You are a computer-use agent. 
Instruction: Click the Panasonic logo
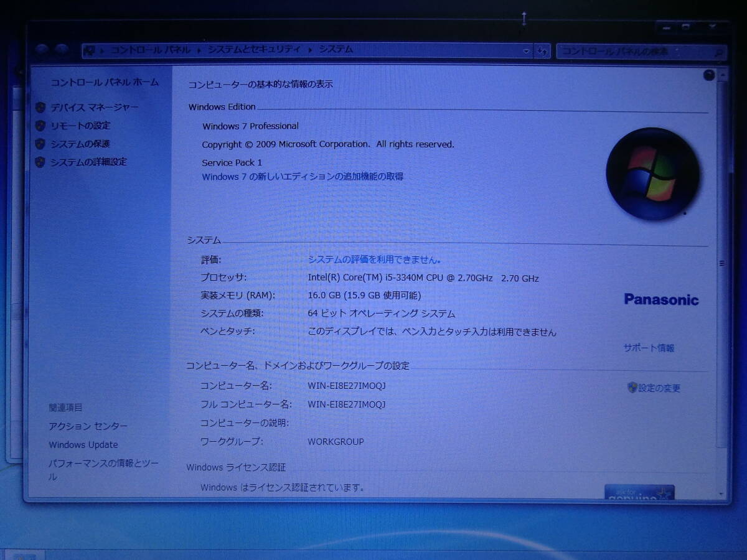661,300
